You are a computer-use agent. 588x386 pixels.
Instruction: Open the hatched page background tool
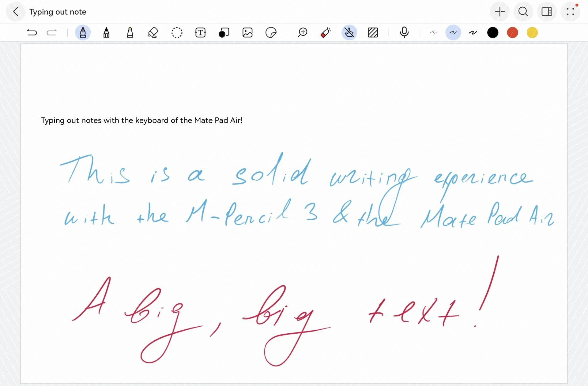[x=373, y=32]
